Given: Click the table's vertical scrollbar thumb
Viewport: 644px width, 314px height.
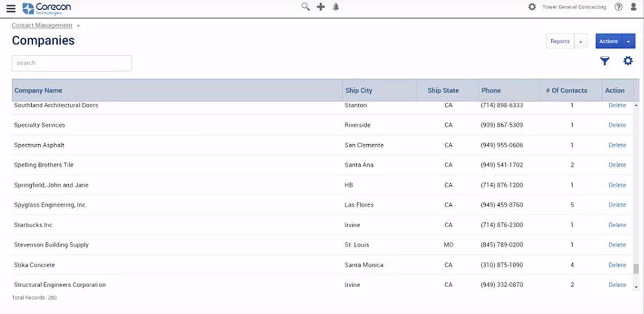Looking at the screenshot, I should click(636, 268).
